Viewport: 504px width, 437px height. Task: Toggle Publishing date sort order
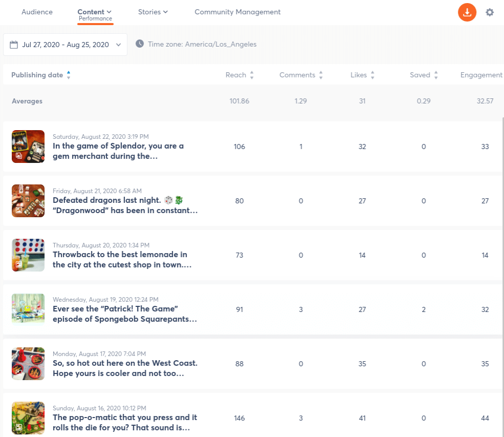[x=69, y=75]
